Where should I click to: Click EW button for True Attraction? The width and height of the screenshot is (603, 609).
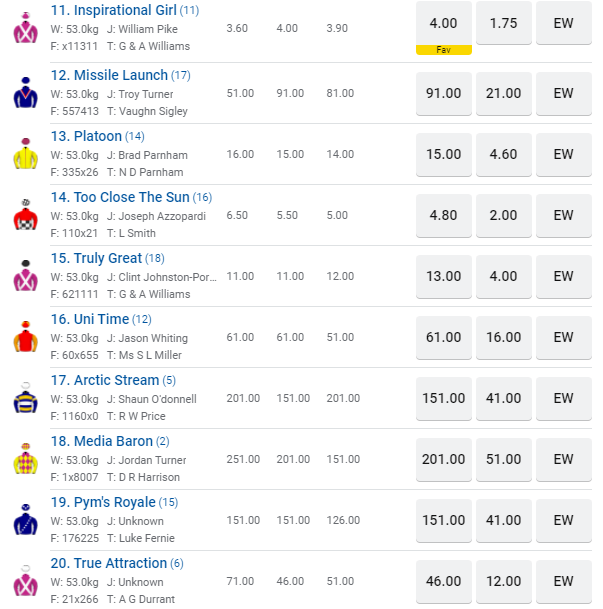[564, 581]
